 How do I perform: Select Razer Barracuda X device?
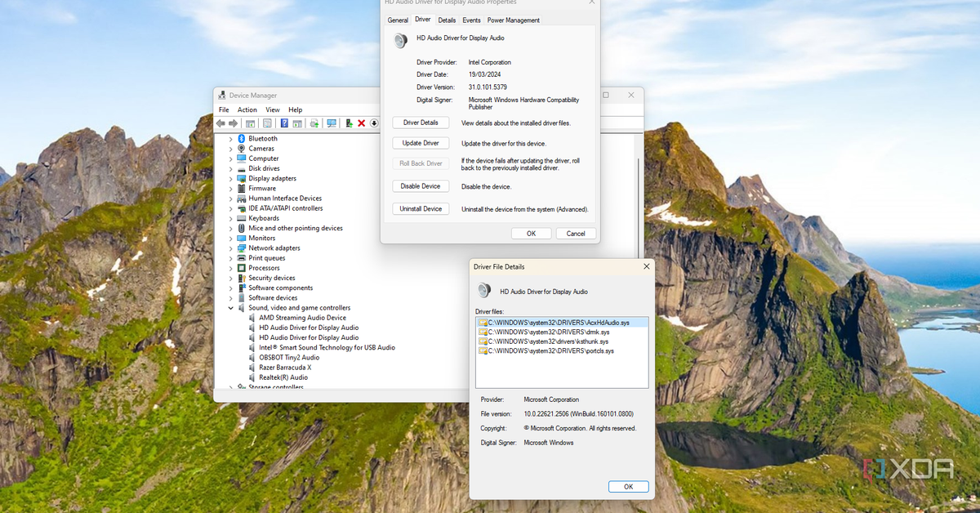(x=285, y=368)
